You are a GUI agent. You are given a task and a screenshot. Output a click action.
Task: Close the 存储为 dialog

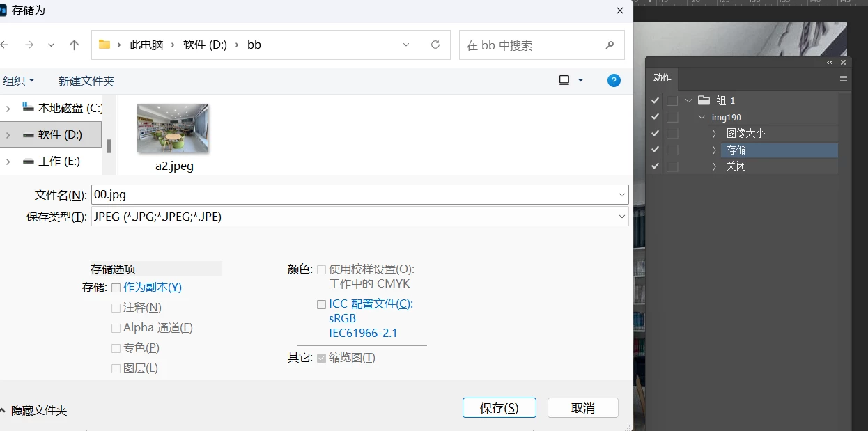tap(620, 10)
